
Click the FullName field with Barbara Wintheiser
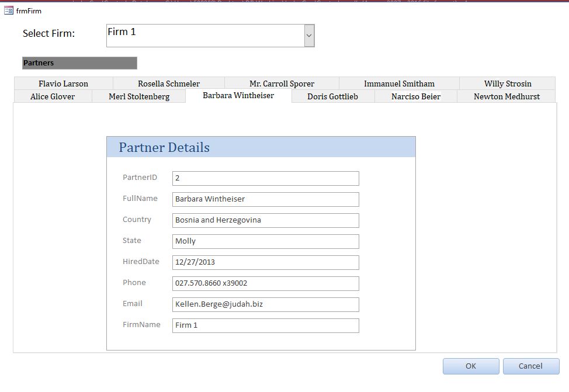pos(266,199)
